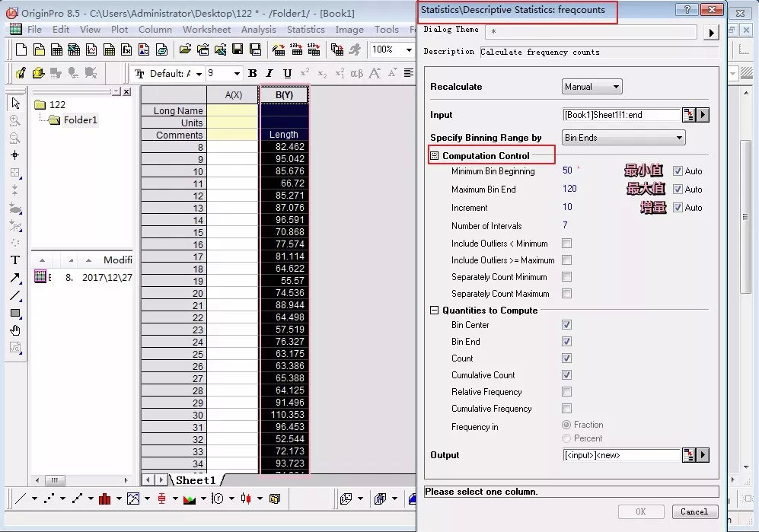Uncheck the Cumulative Count quantity

tap(567, 375)
